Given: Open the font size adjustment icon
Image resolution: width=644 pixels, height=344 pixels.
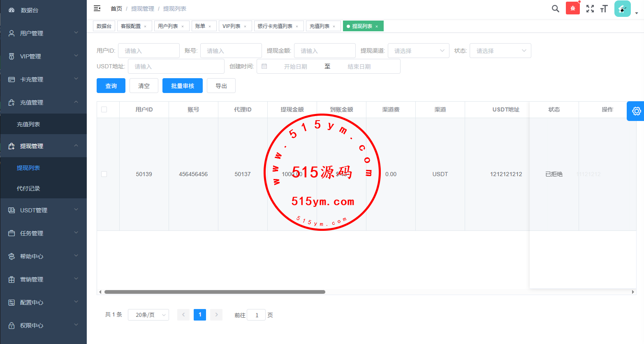Looking at the screenshot, I should pyautogui.click(x=604, y=9).
